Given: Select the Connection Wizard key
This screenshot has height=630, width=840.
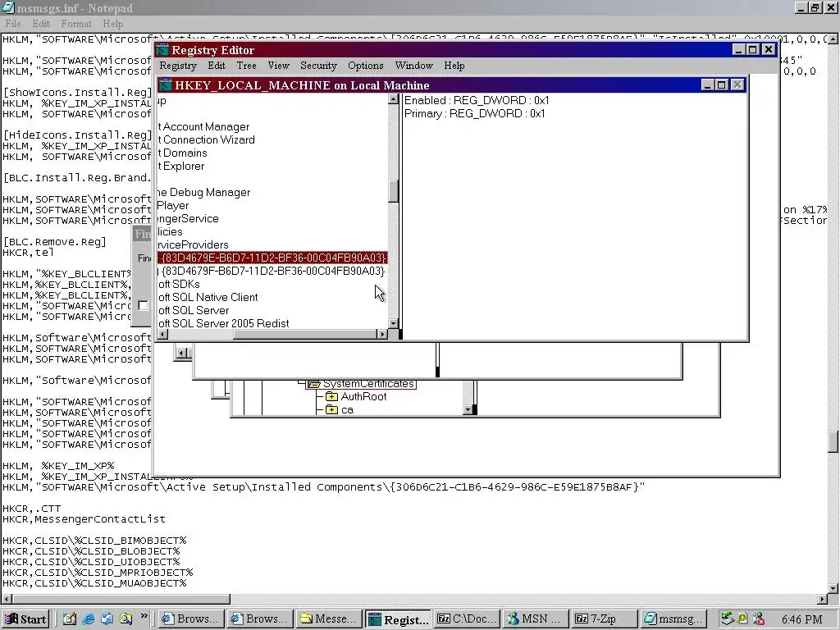Looking at the screenshot, I should (x=206, y=139).
